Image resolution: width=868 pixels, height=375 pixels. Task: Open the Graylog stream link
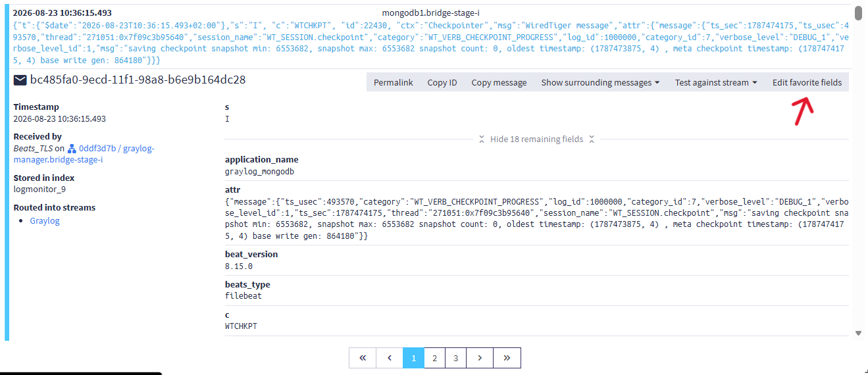pos(45,220)
